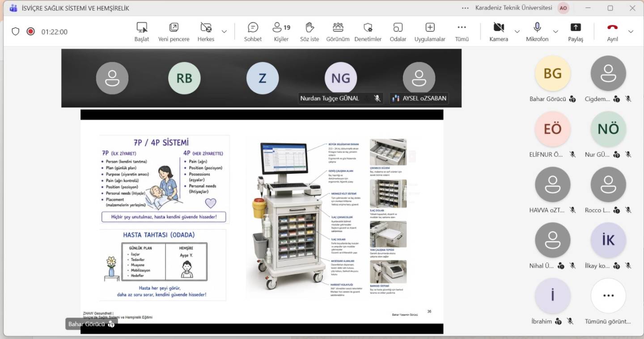The height and width of the screenshot is (339, 644).
Task: Leave the meeting with Ayrıl
Action: coord(612,31)
